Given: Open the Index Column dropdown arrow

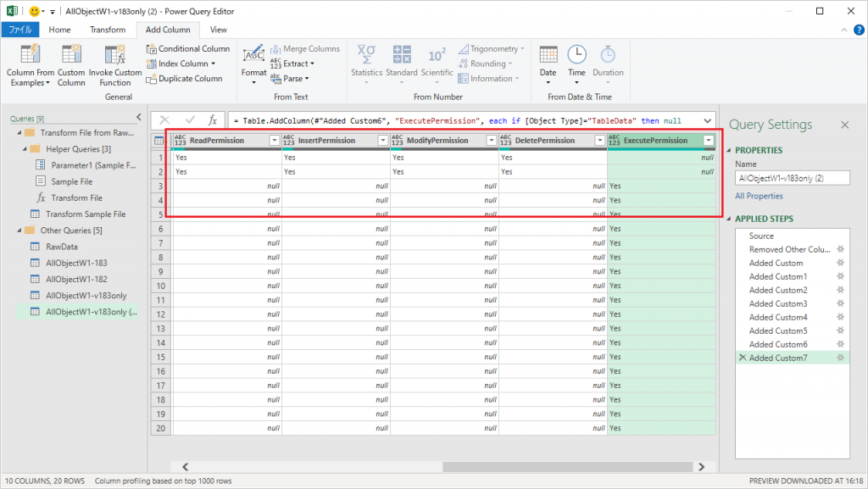Looking at the screenshot, I should (x=213, y=64).
